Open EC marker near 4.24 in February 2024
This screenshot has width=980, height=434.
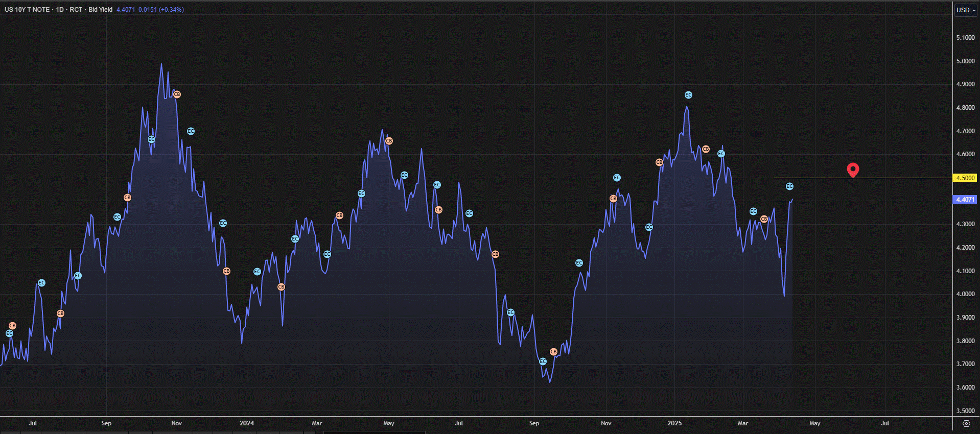tap(295, 239)
